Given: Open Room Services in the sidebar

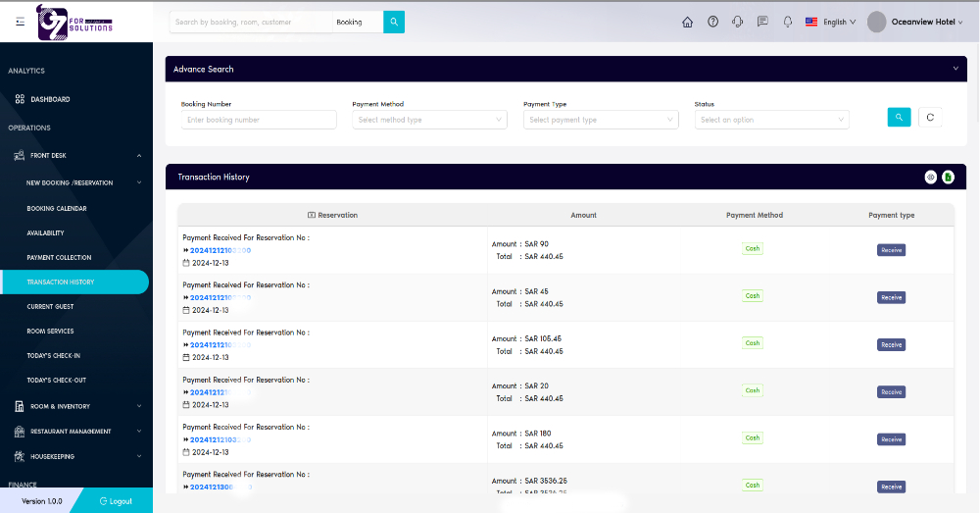Looking at the screenshot, I should pos(50,331).
